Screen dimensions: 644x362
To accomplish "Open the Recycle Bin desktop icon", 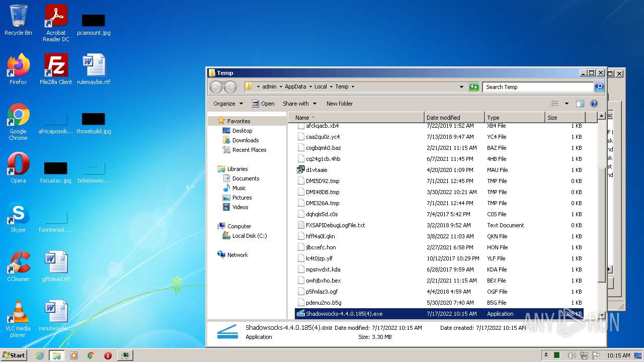I will [18, 20].
